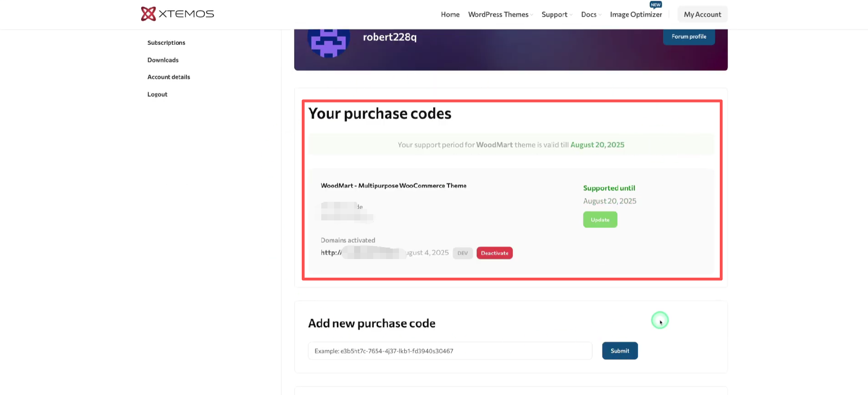Image resolution: width=868 pixels, height=395 pixels.
Task: Open the Forum profile
Action: click(x=689, y=37)
